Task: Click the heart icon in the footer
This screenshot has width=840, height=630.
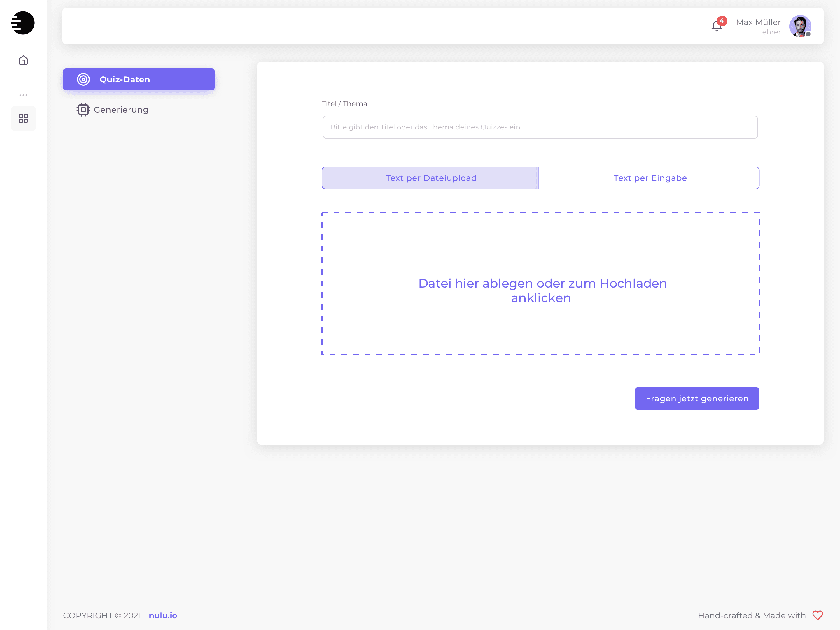Action: 817,615
